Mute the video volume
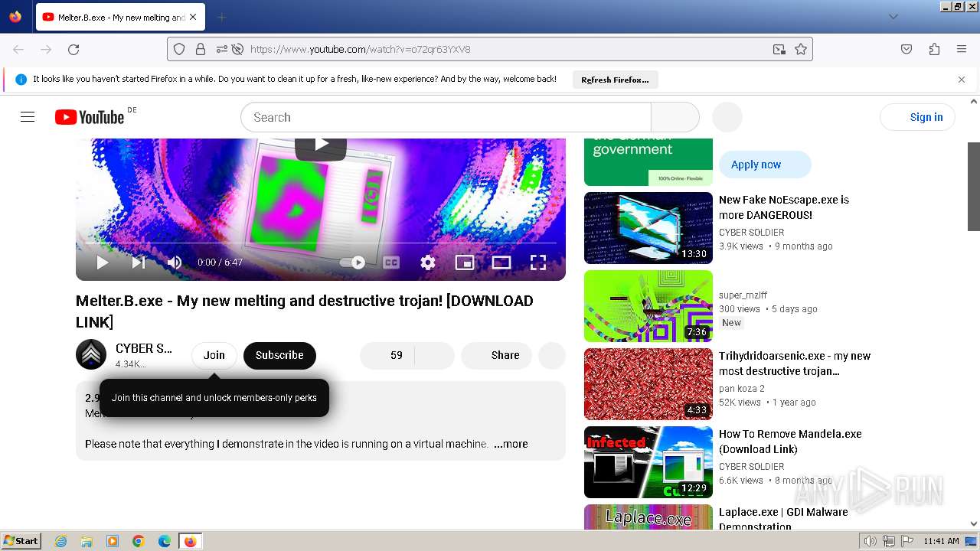980x551 pixels. tap(175, 262)
